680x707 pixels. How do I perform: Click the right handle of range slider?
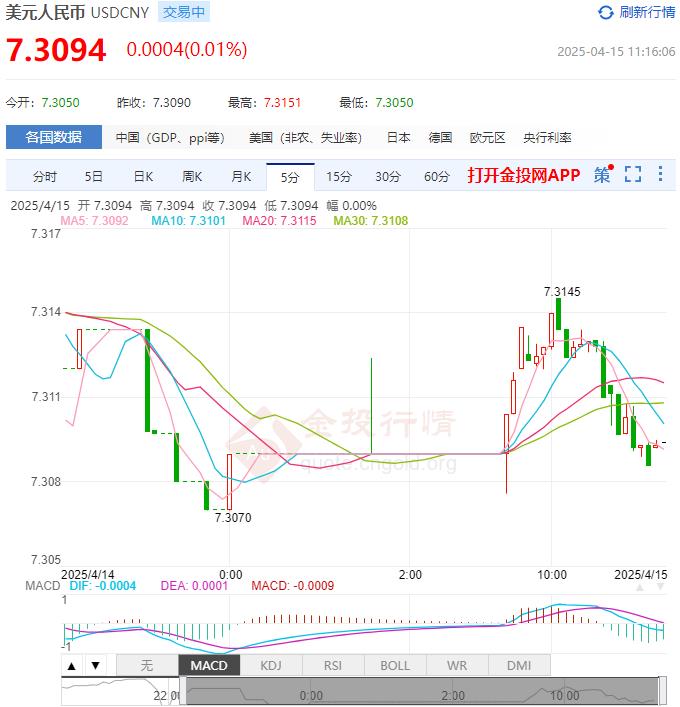coord(662,691)
